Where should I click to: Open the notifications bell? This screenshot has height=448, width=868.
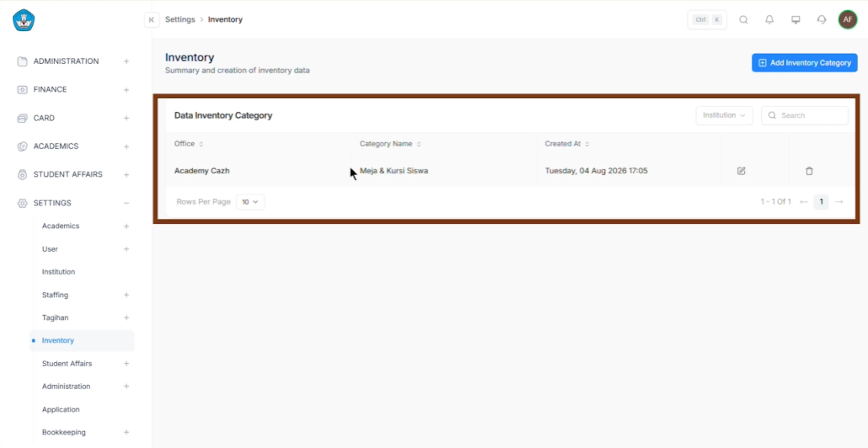[x=769, y=19]
